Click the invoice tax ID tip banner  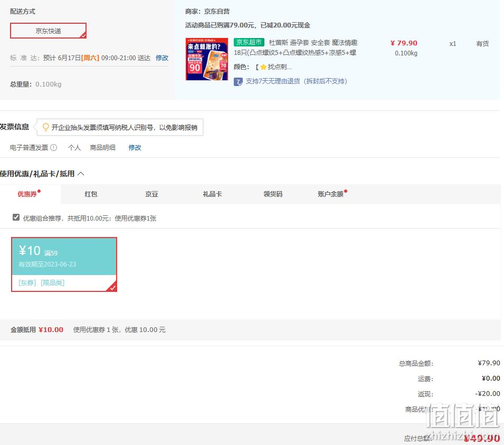(x=120, y=127)
